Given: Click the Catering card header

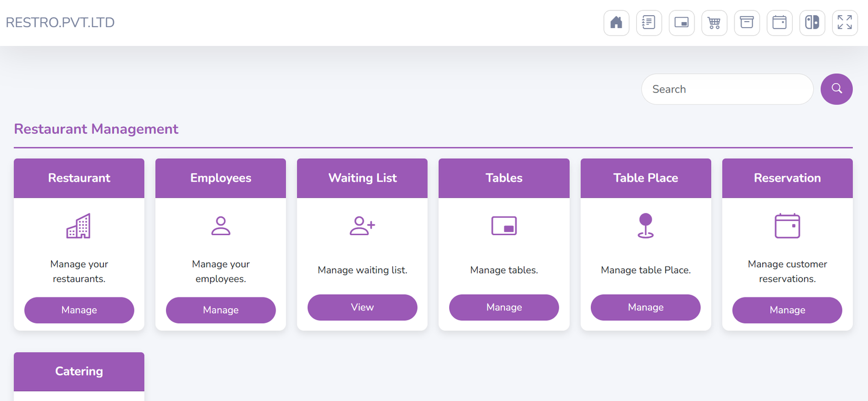Looking at the screenshot, I should [x=79, y=372].
